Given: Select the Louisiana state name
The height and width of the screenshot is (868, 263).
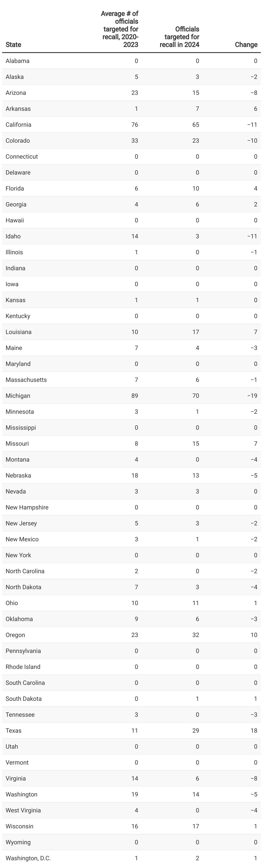Looking at the screenshot, I should pyautogui.click(x=19, y=332).
